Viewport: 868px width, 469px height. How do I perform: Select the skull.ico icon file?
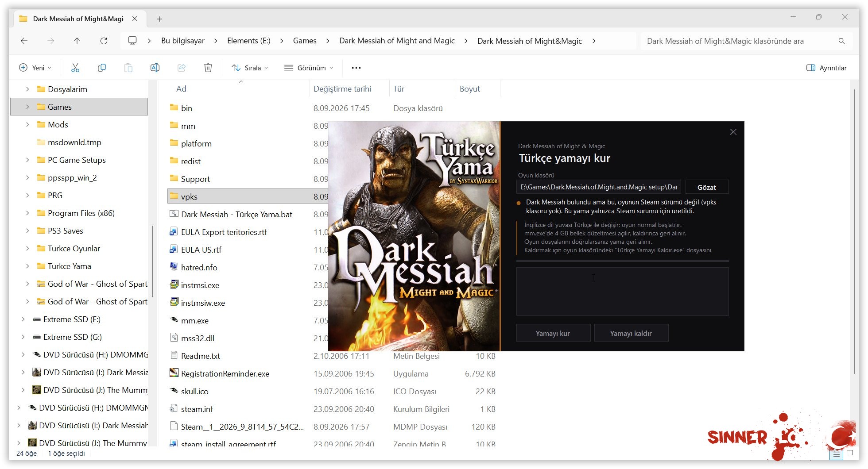[x=174, y=391]
